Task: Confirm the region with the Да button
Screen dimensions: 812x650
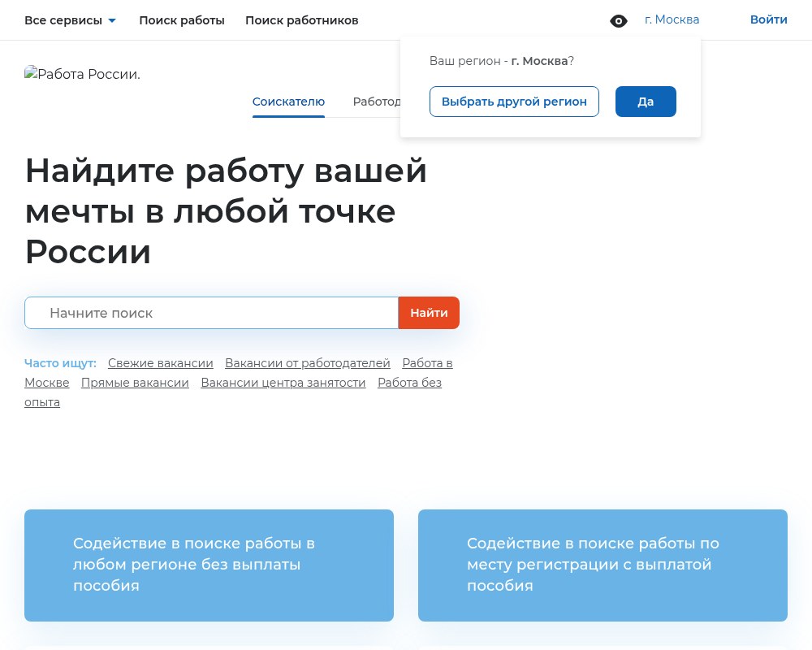Action: pos(646,102)
